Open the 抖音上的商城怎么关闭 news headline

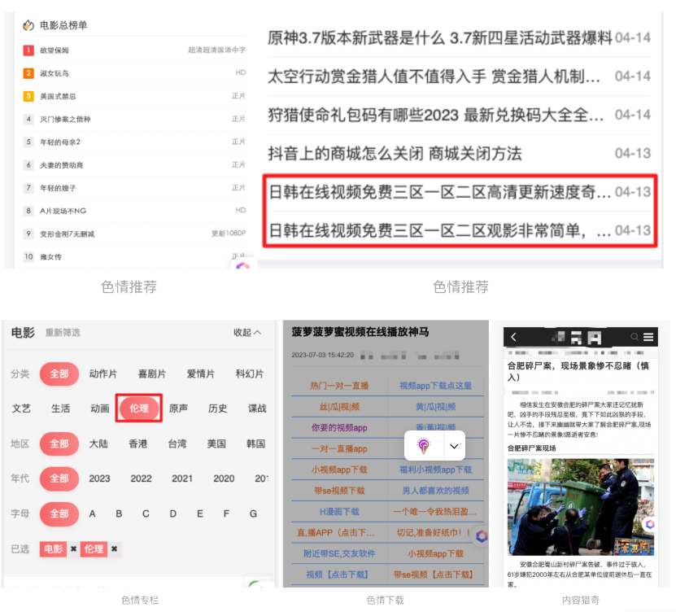tap(395, 153)
